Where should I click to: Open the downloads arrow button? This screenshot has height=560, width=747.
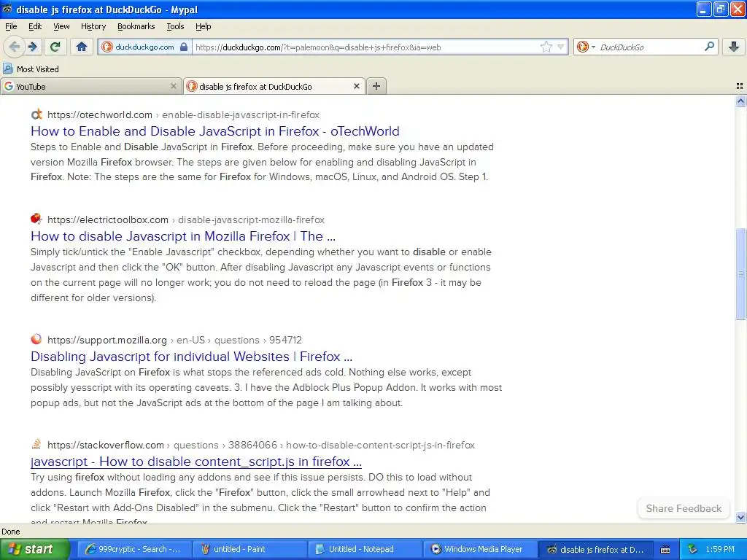734,47
